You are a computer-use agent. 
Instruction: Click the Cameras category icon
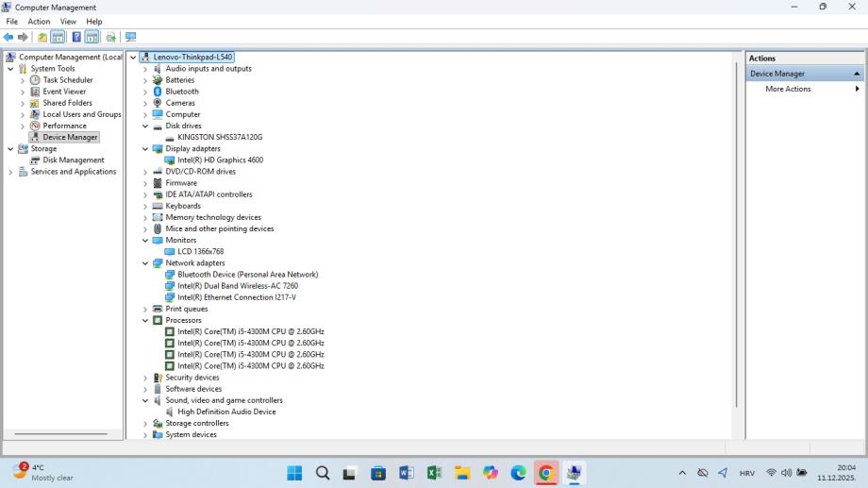[158, 103]
